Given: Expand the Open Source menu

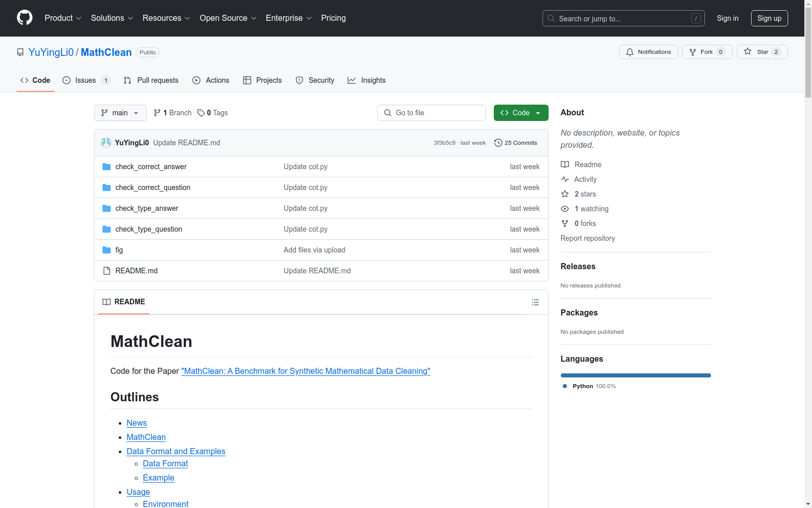Looking at the screenshot, I should point(228,18).
